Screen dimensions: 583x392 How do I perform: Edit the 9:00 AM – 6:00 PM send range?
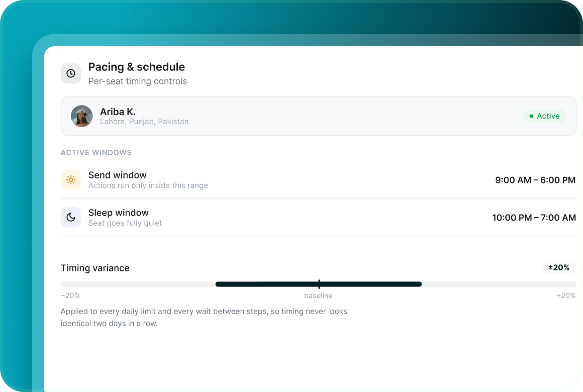click(535, 180)
